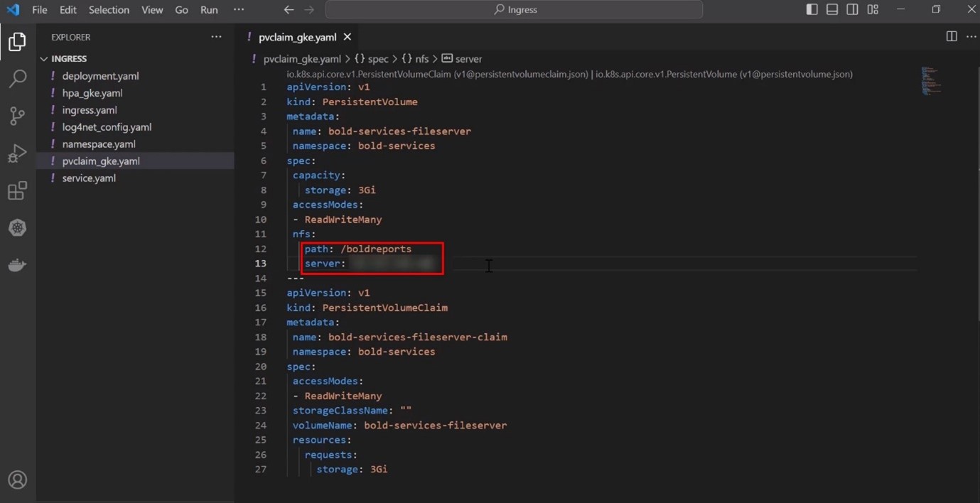The width and height of the screenshot is (980, 503).
Task: Click the Accounts icon in activity bar
Action: coord(17,480)
